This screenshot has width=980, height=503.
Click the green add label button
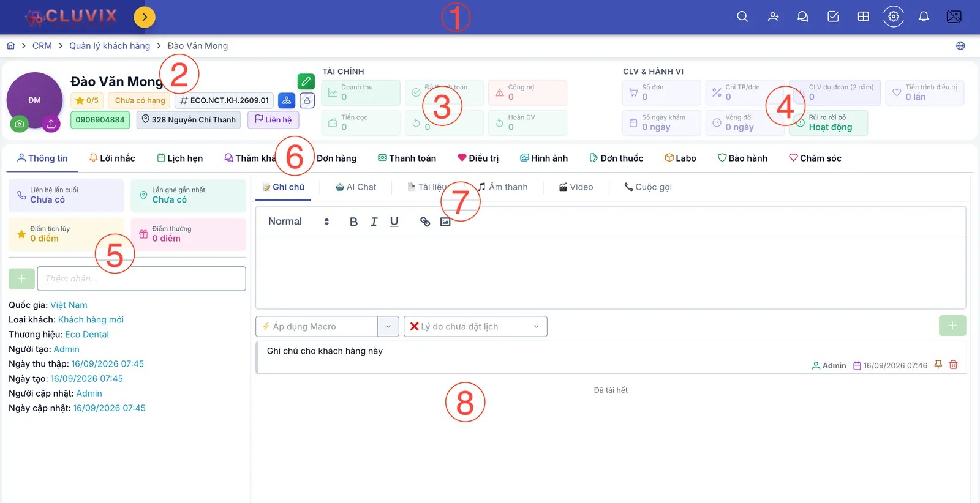[21, 278]
